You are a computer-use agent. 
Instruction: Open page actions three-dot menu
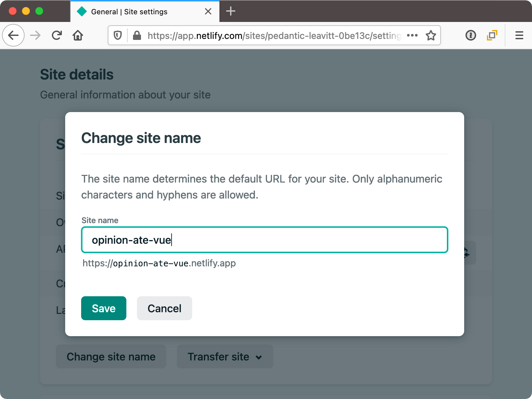[x=412, y=35]
